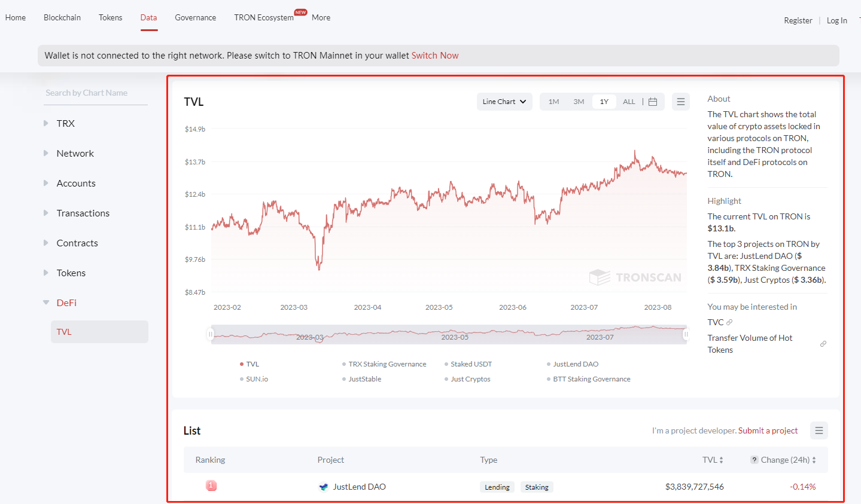The image size is (861, 504).
Task: Click the Switch Now network link
Action: point(435,56)
